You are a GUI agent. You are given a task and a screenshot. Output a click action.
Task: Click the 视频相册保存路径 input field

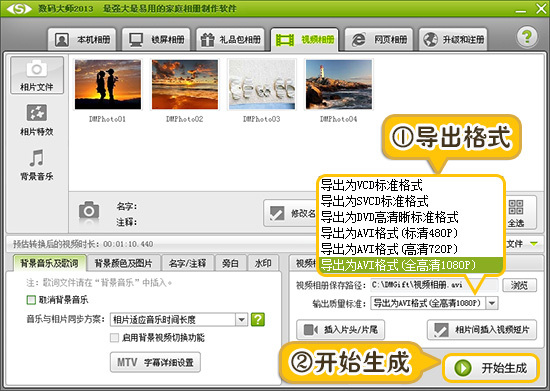click(x=434, y=285)
